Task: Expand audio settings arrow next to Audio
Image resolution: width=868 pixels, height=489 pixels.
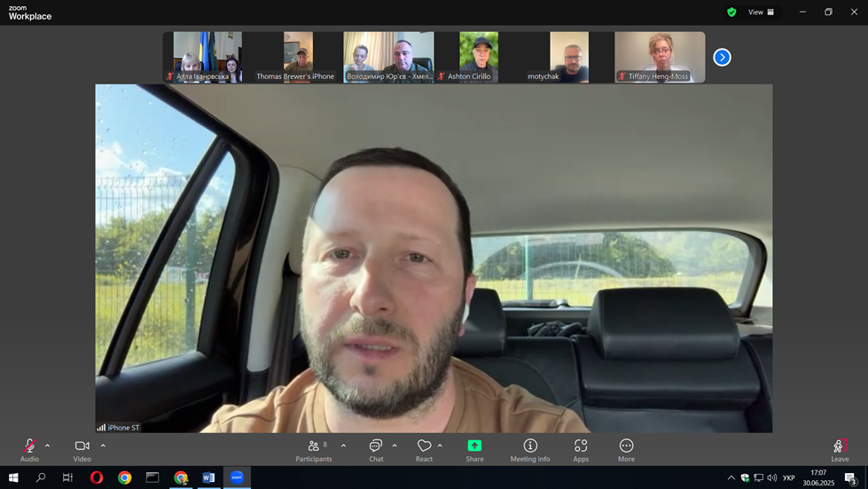Action: [48, 446]
